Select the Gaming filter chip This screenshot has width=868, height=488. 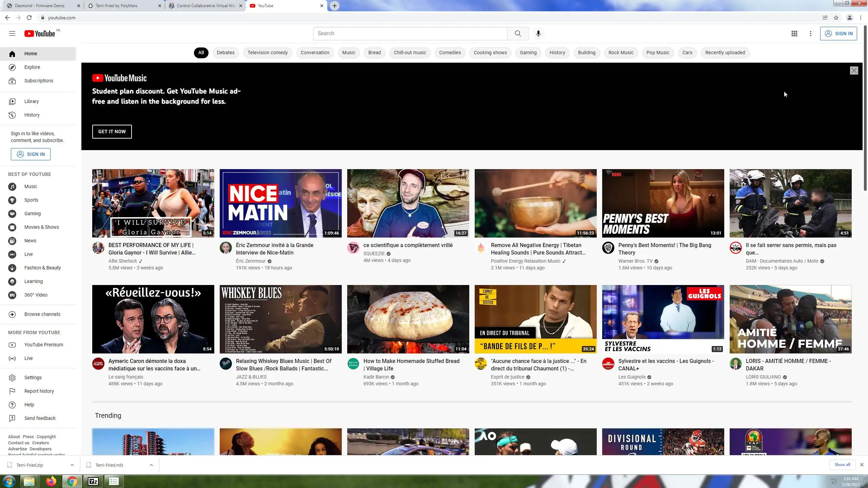528,53
